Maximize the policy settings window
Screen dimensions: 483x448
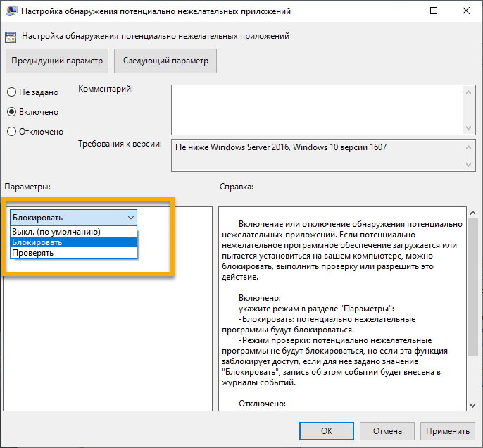(434, 11)
